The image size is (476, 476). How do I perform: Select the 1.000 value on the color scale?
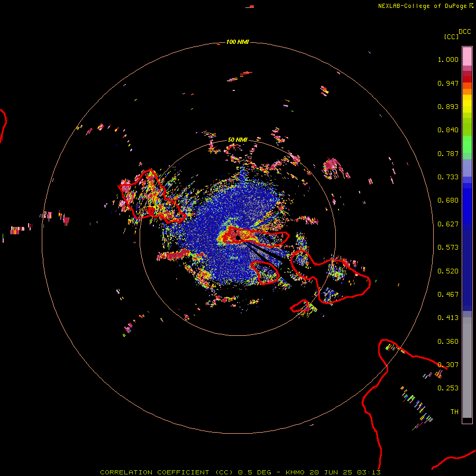448,59
